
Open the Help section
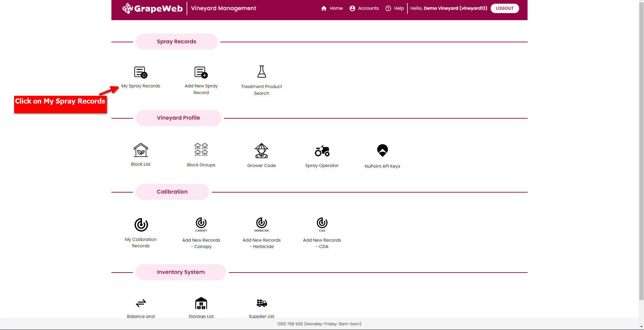pos(395,8)
